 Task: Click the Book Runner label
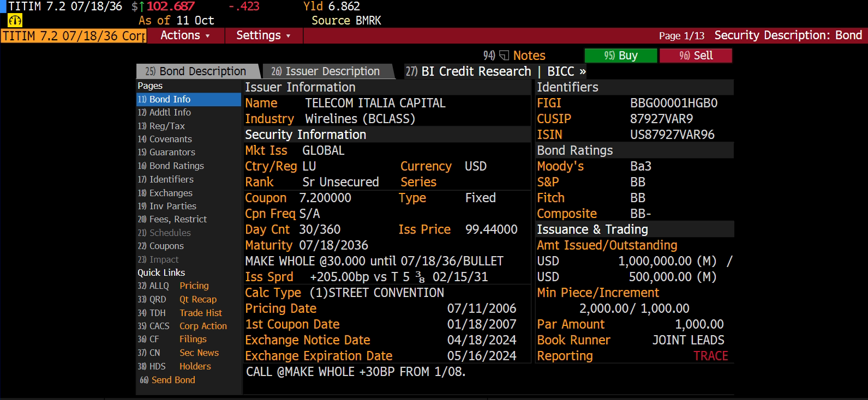(x=573, y=340)
